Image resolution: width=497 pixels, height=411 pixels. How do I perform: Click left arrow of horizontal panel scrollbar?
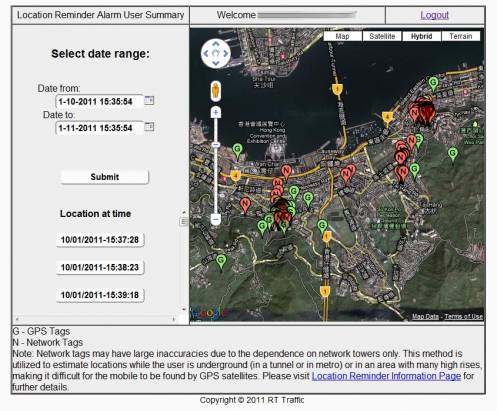point(17,319)
